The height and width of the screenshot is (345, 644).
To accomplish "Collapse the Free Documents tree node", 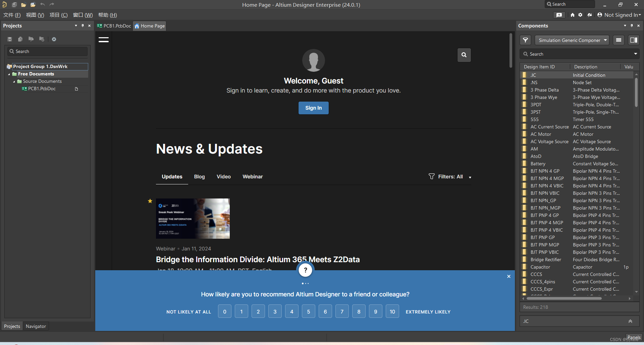I will pos(9,74).
